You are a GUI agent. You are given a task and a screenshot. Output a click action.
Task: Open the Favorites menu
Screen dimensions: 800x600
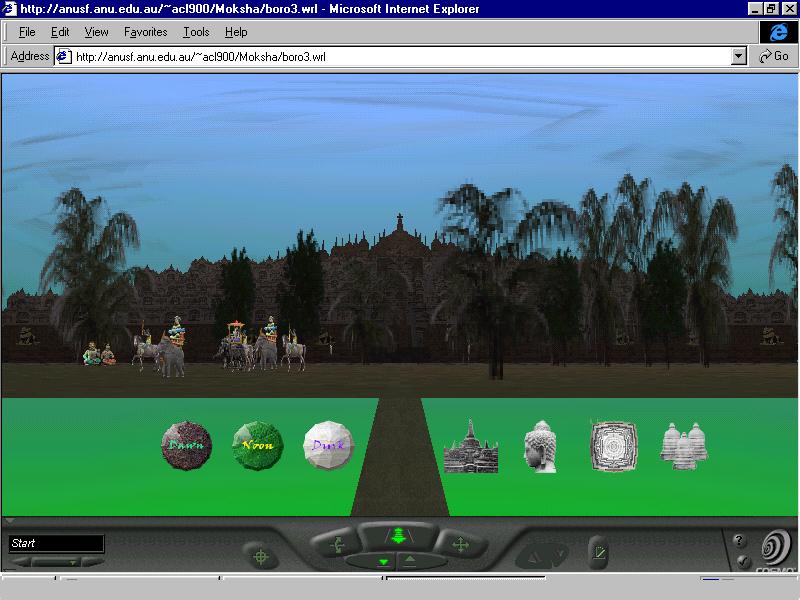(145, 32)
